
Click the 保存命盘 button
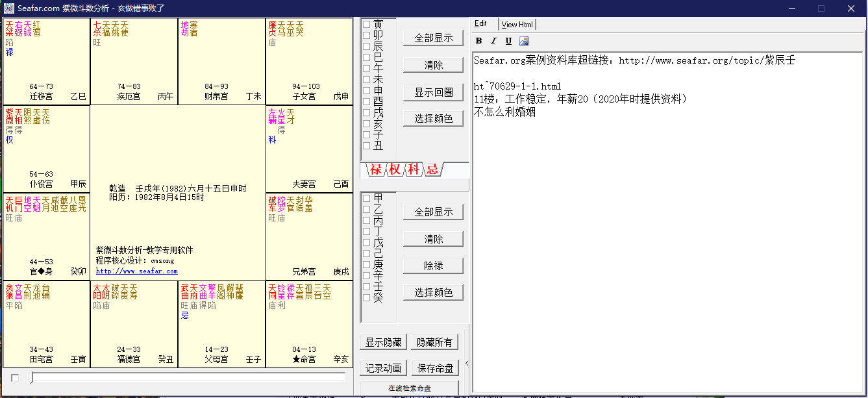click(435, 368)
